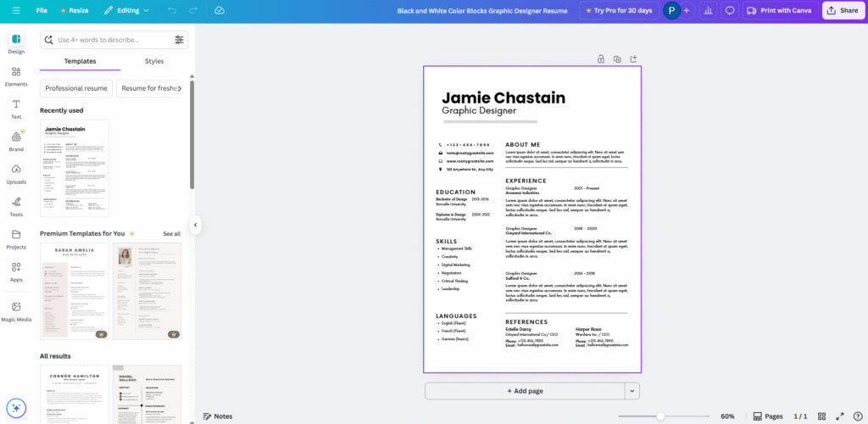
Task: Select the Jamie Chastain recently used template
Action: pyautogui.click(x=75, y=168)
